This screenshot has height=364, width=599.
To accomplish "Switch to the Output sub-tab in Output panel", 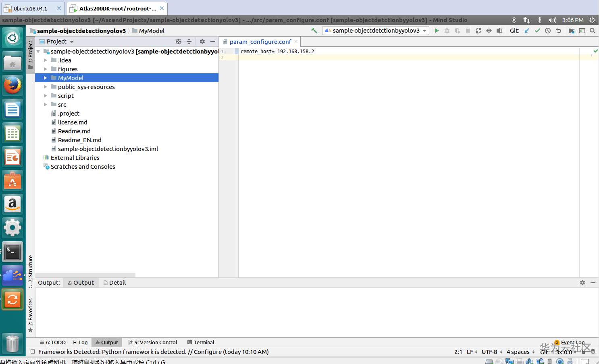I will pos(81,283).
